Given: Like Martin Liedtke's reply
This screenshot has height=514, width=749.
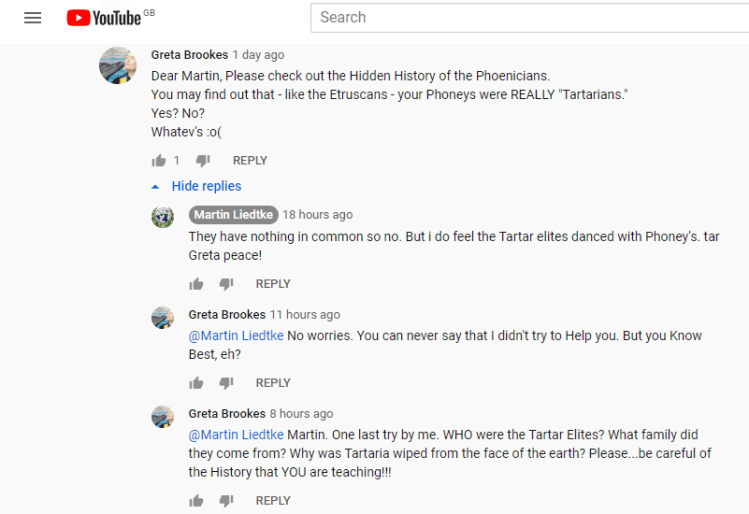Looking at the screenshot, I should 196,284.
